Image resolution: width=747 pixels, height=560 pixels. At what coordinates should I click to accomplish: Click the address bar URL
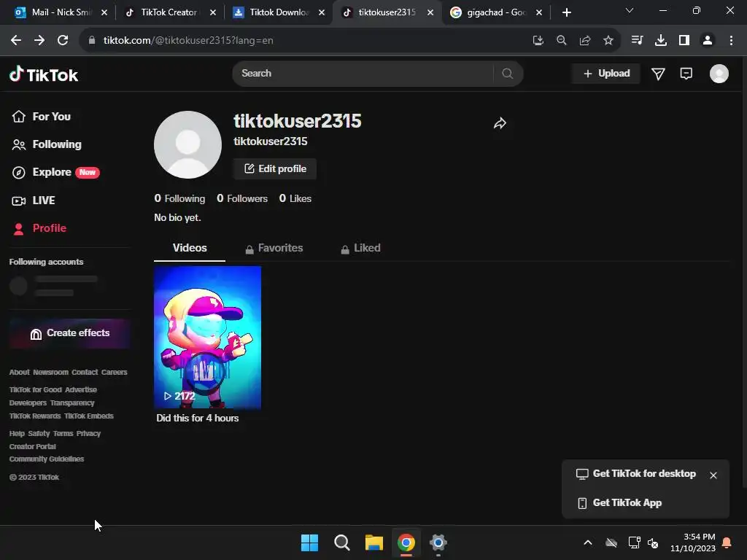pyautogui.click(x=188, y=41)
